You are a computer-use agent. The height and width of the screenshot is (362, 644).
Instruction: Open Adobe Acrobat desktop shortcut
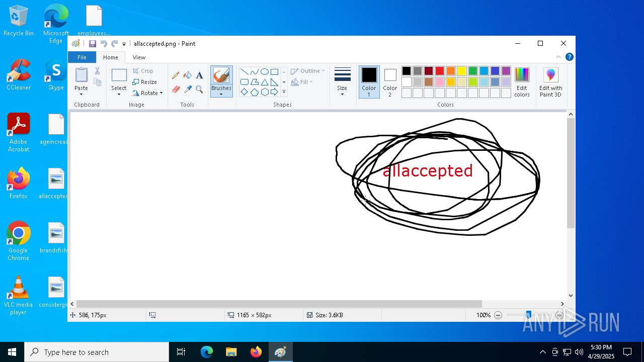[x=19, y=132]
